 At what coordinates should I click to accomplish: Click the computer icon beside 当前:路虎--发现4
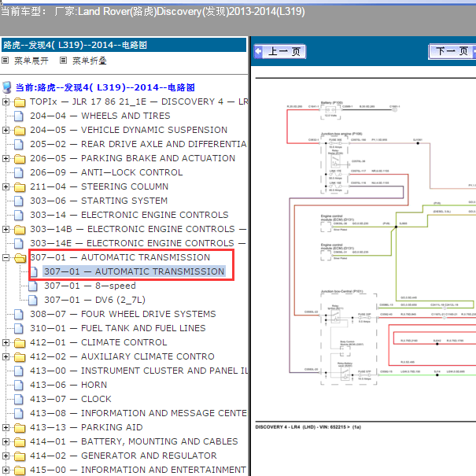(x=6, y=87)
